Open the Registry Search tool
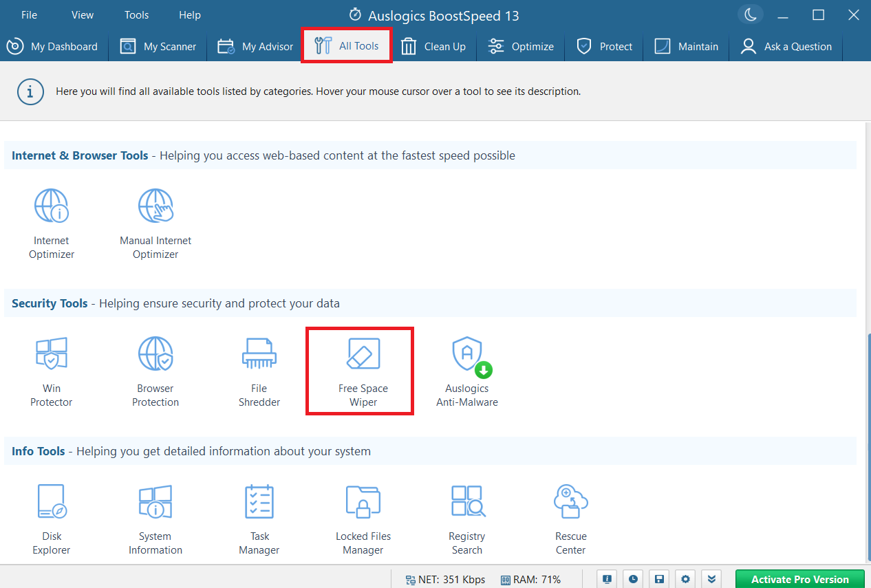 tap(467, 520)
